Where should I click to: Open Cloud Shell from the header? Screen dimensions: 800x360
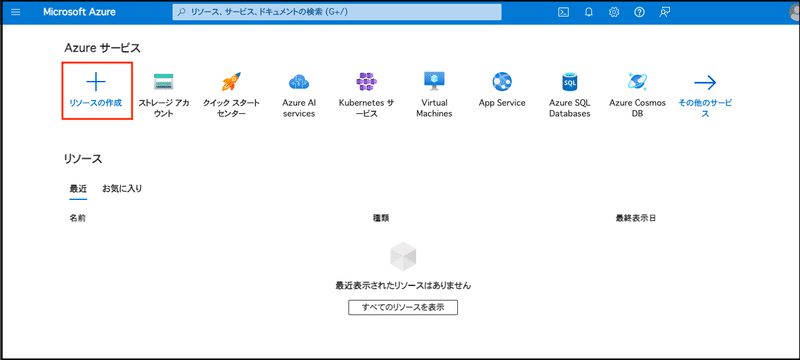tap(563, 12)
